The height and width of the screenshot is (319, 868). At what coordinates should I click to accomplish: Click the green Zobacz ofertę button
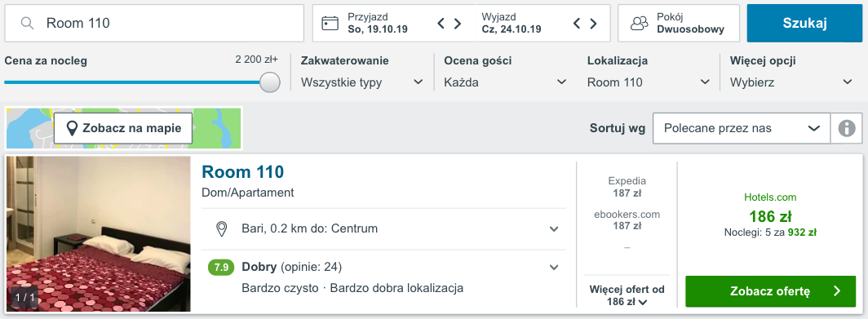click(771, 291)
